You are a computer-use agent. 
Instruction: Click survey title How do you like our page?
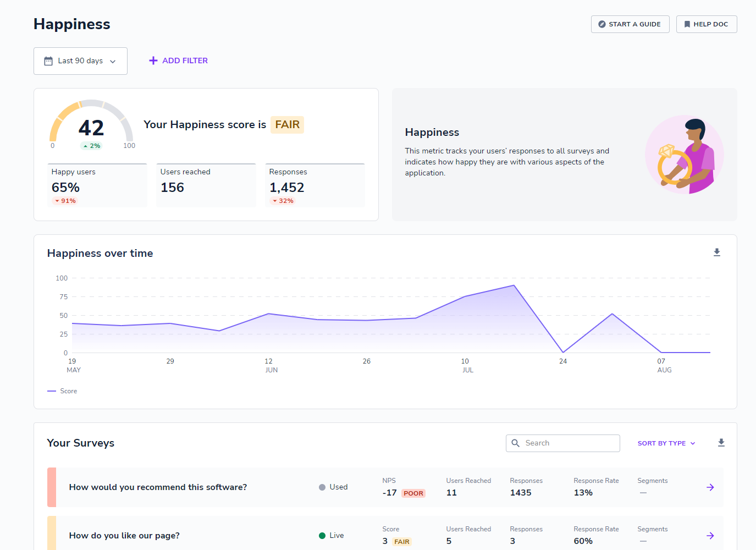pyautogui.click(x=124, y=536)
